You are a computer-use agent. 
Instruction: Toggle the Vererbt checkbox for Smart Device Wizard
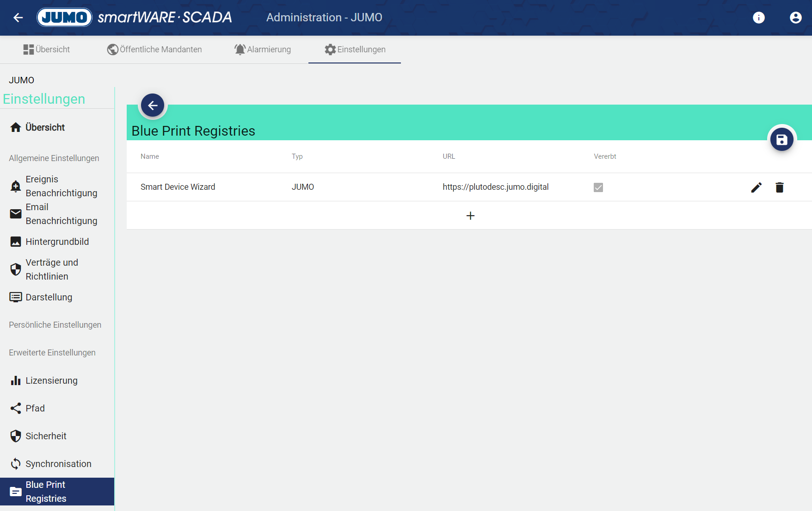pyautogui.click(x=598, y=187)
